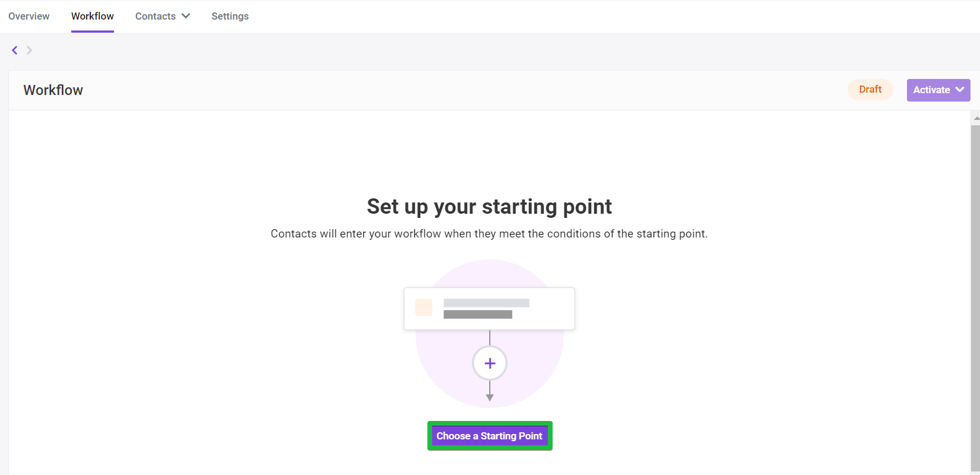Click the scrollbar up arrow at the top right
980x475 pixels.
[x=976, y=118]
